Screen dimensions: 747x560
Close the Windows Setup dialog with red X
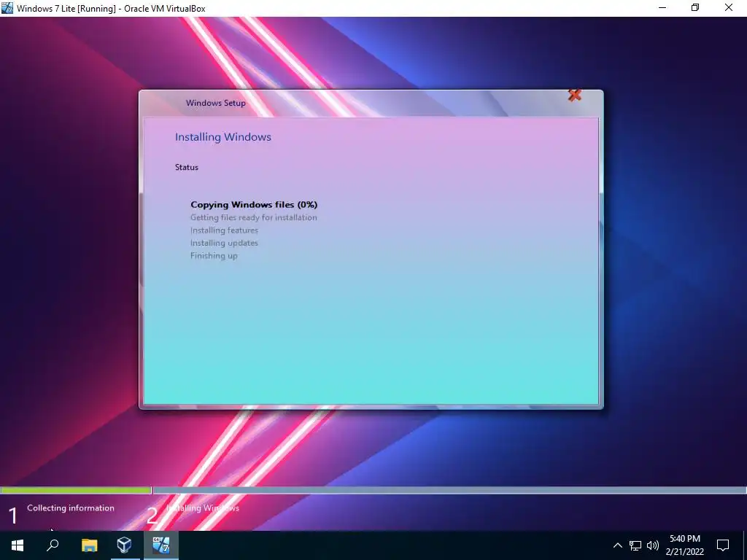[575, 96]
